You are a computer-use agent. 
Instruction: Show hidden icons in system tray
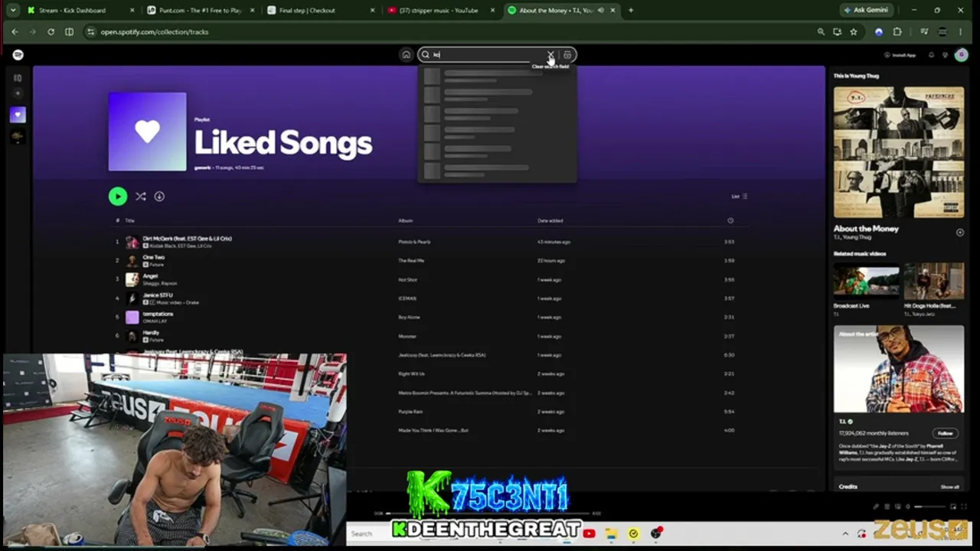[x=845, y=534]
